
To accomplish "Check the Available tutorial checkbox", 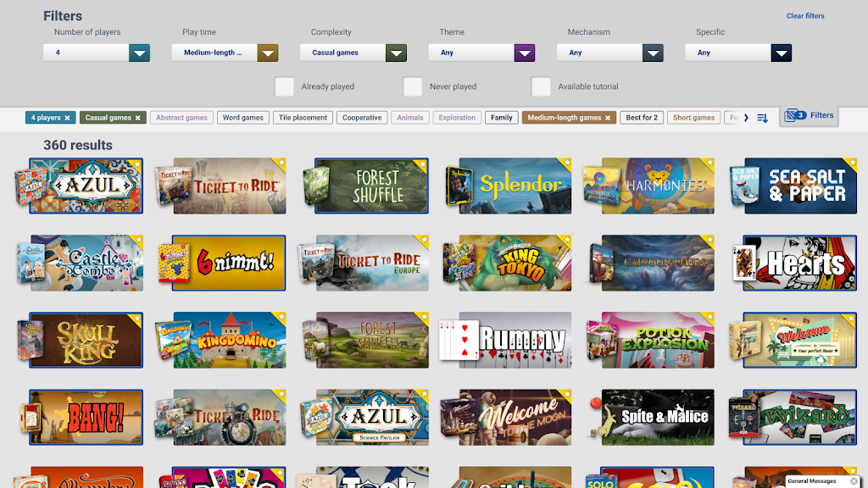I will click(541, 86).
